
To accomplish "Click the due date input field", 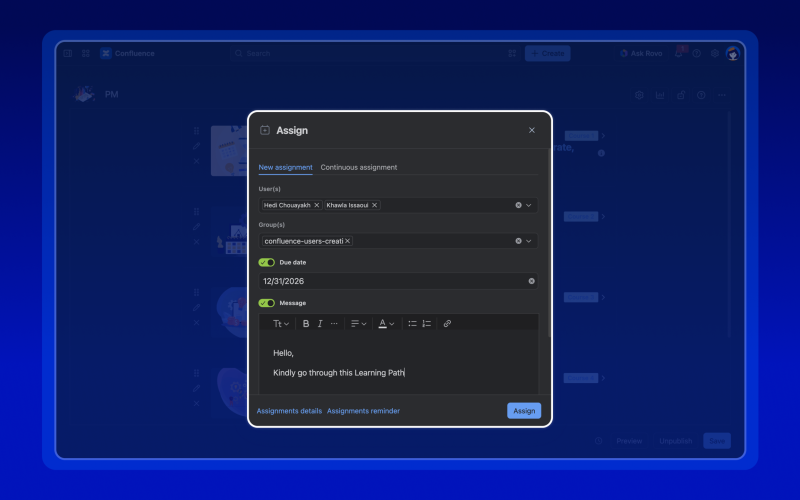I will click(398, 281).
